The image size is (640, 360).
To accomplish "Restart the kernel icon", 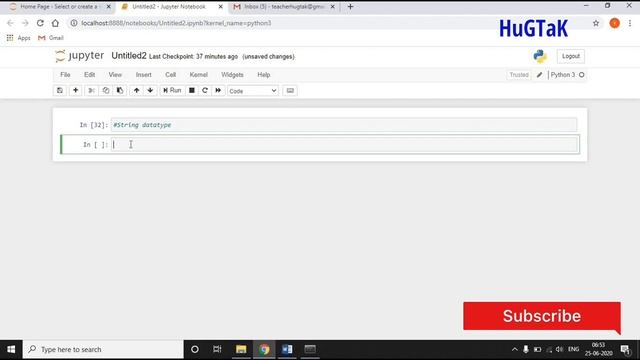I will pyautogui.click(x=205, y=91).
